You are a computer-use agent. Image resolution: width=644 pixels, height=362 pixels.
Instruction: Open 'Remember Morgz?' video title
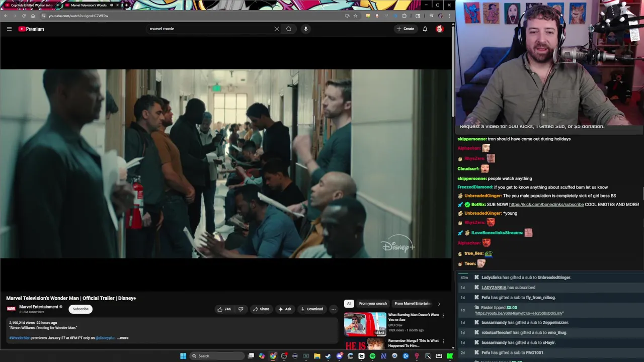click(413, 343)
